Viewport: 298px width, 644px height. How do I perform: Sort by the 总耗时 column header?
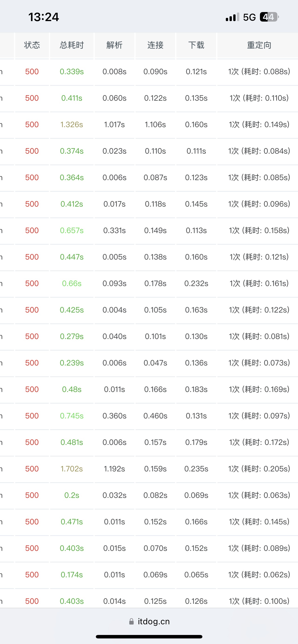(72, 45)
